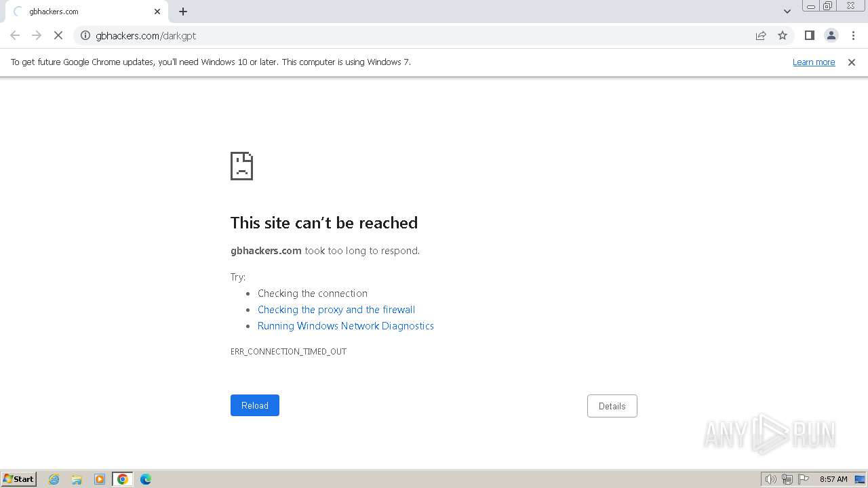Viewport: 868px width, 488px height.
Task: Close the gbhackers.com tab
Action: (x=157, y=12)
